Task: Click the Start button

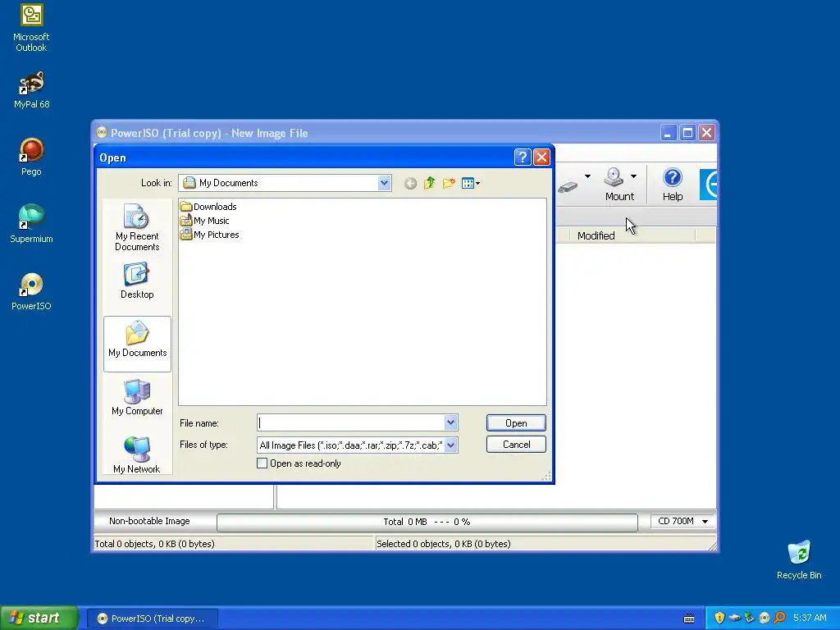Action: [39, 618]
